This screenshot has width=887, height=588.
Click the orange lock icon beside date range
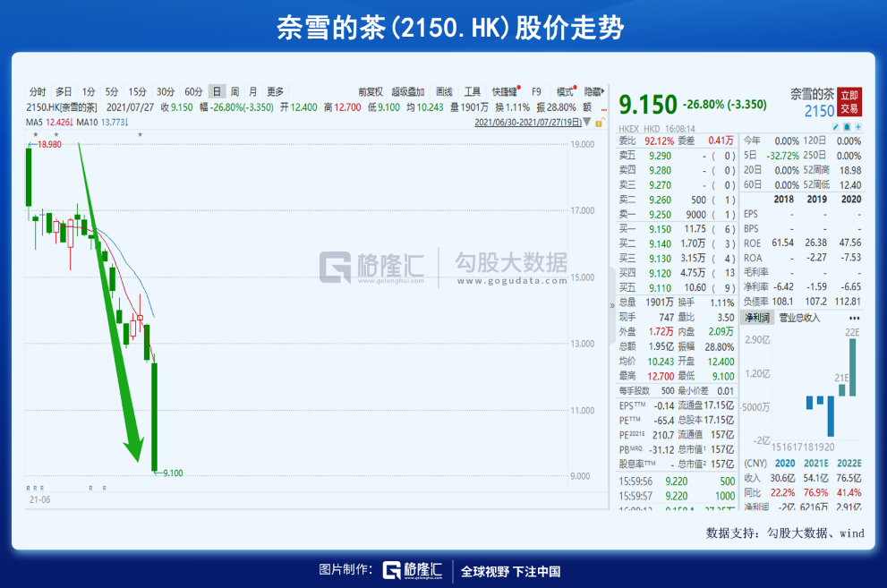(600, 122)
